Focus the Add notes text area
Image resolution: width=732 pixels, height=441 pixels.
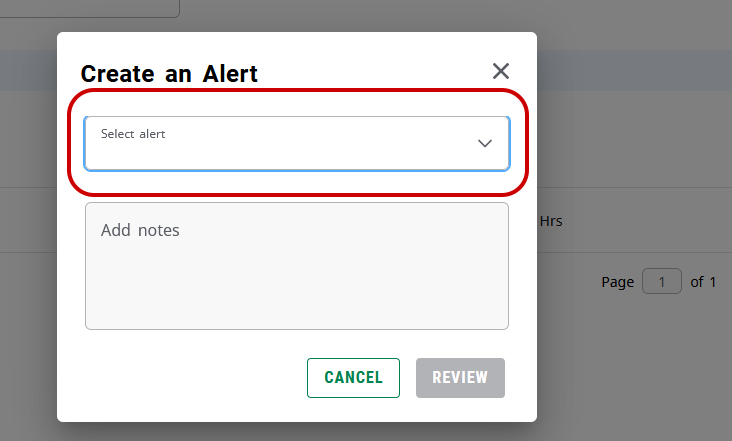pyautogui.click(x=296, y=275)
